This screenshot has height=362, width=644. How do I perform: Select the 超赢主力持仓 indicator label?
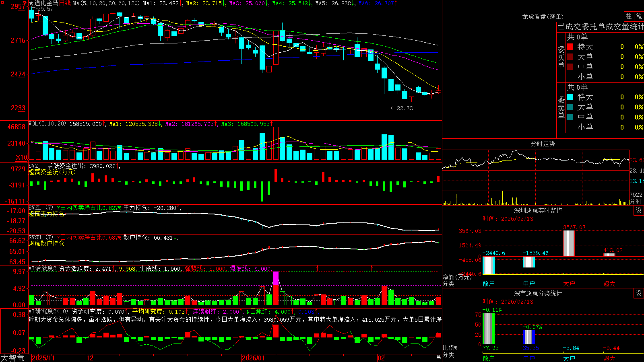[x=46, y=214]
